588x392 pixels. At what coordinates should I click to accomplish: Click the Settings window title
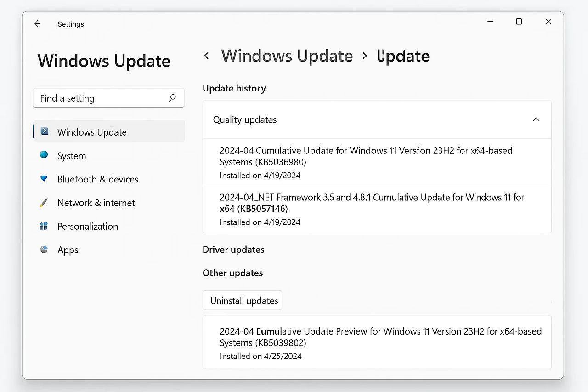(71, 24)
